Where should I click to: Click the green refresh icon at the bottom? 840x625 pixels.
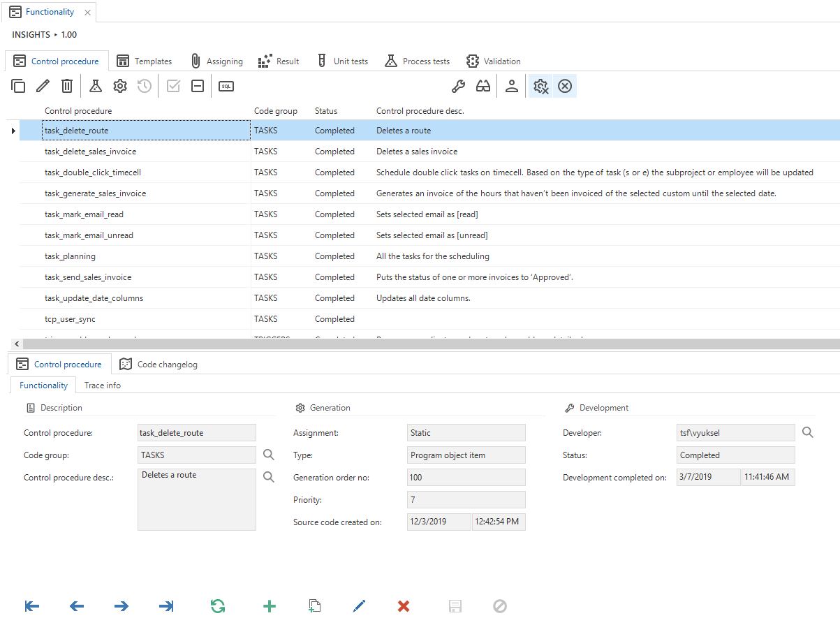(x=218, y=606)
